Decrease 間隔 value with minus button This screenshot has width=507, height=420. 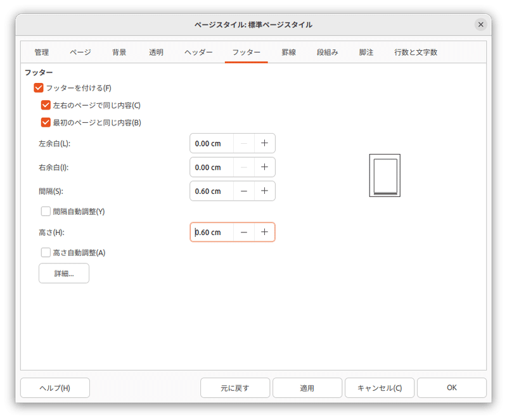(244, 191)
